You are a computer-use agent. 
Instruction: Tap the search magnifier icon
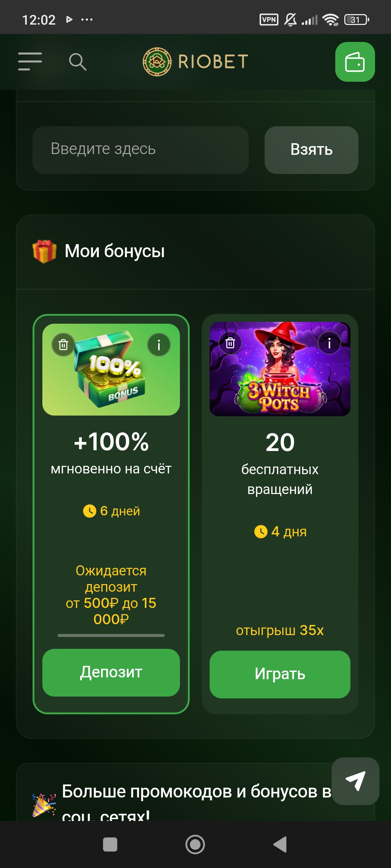click(x=77, y=62)
